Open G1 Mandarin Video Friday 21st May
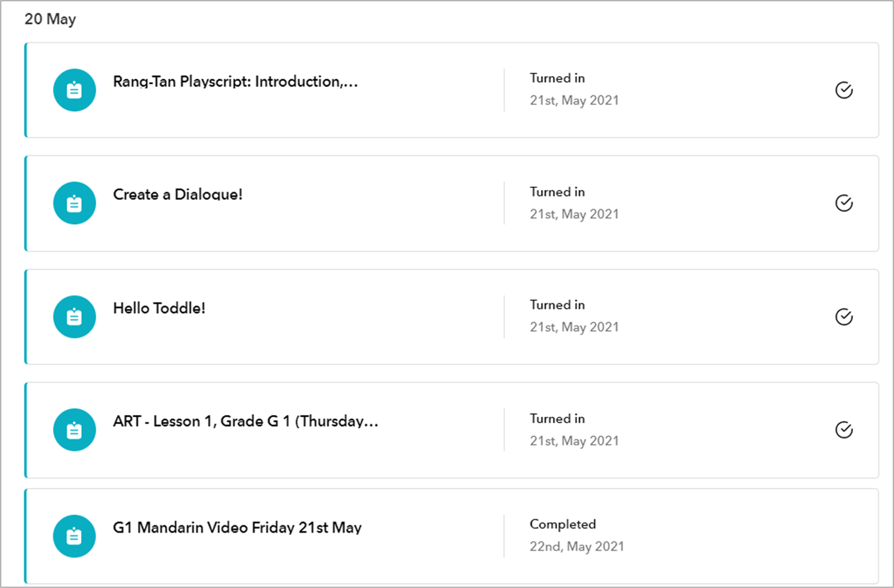Viewport: 894px width, 588px height. (x=237, y=527)
